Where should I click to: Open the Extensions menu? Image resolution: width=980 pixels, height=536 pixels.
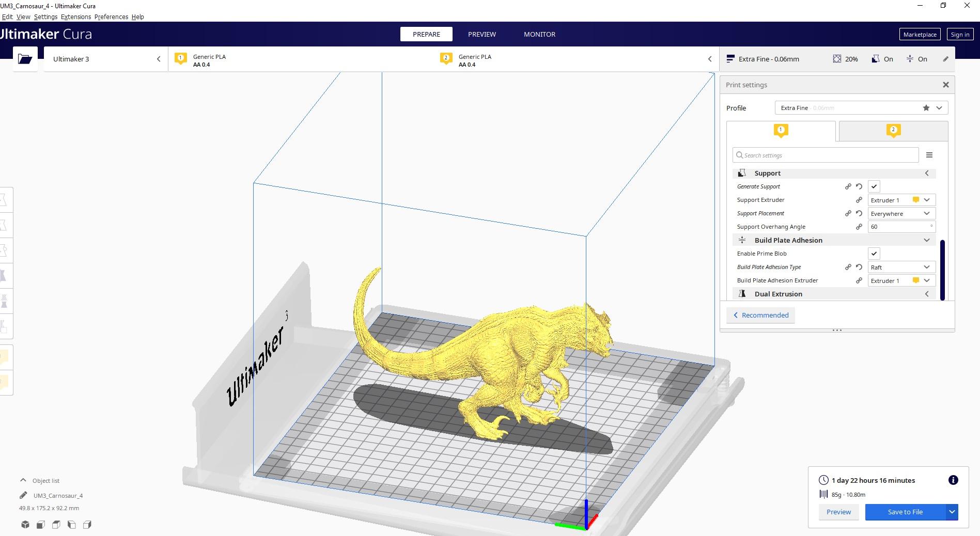point(76,17)
